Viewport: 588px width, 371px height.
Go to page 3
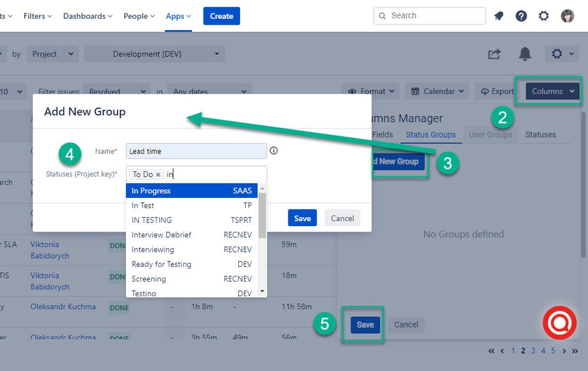pos(533,351)
